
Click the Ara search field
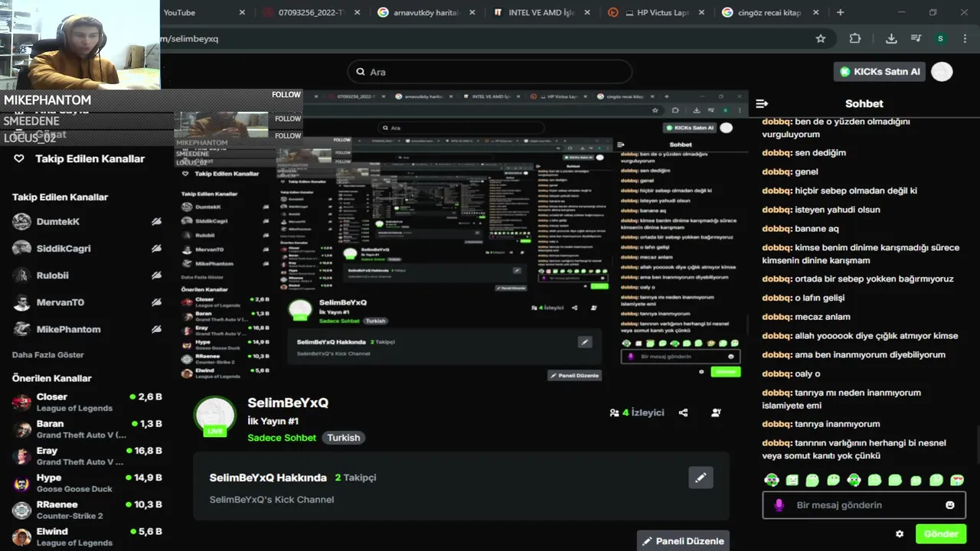point(490,71)
